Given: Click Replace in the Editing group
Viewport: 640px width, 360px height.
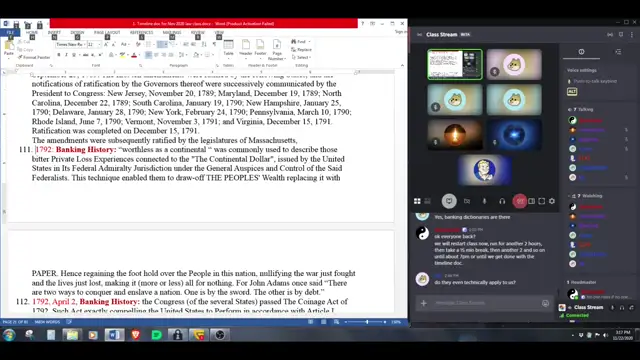Looking at the screenshot, I should click(x=302, y=49).
